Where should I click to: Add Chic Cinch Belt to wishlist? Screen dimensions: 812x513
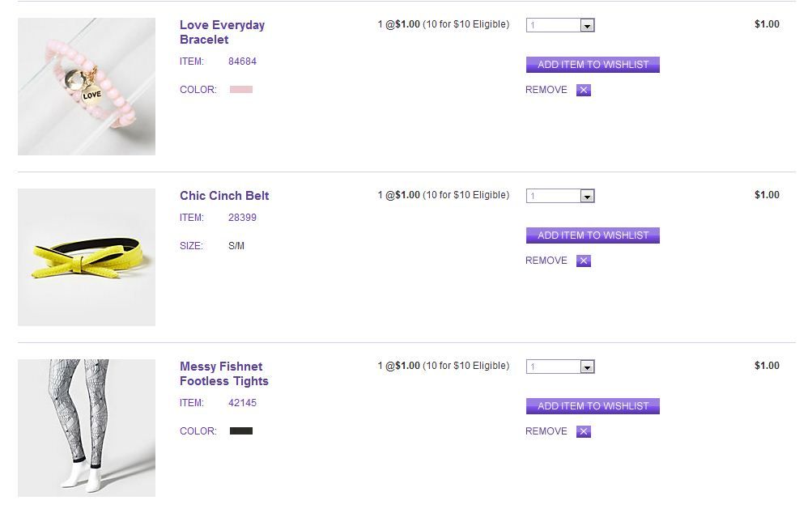(593, 235)
